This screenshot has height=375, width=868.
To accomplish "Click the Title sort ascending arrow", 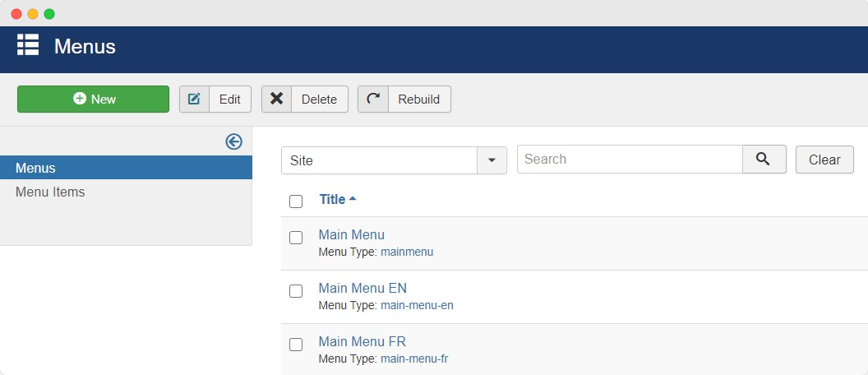I will tap(353, 199).
